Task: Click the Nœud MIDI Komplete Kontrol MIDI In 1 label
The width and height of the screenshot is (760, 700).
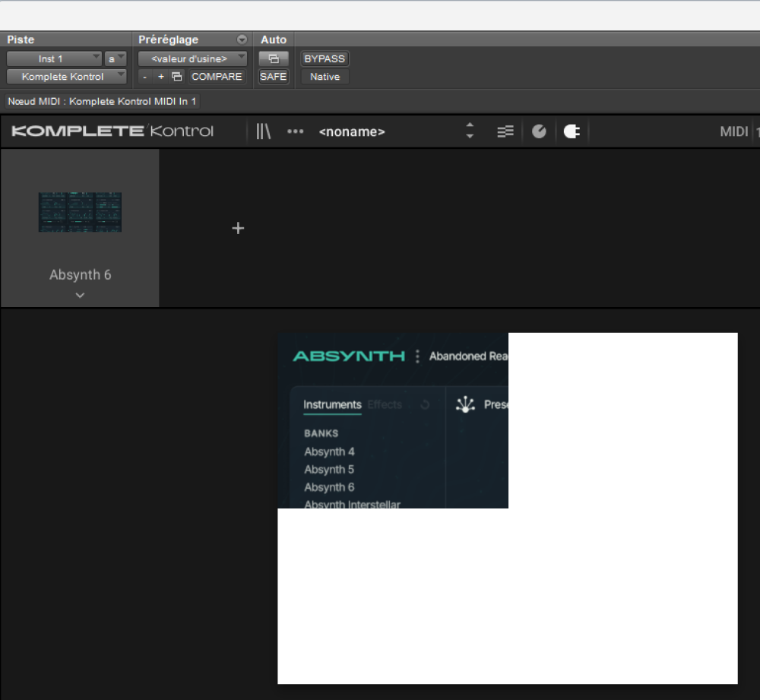Action: tap(102, 101)
